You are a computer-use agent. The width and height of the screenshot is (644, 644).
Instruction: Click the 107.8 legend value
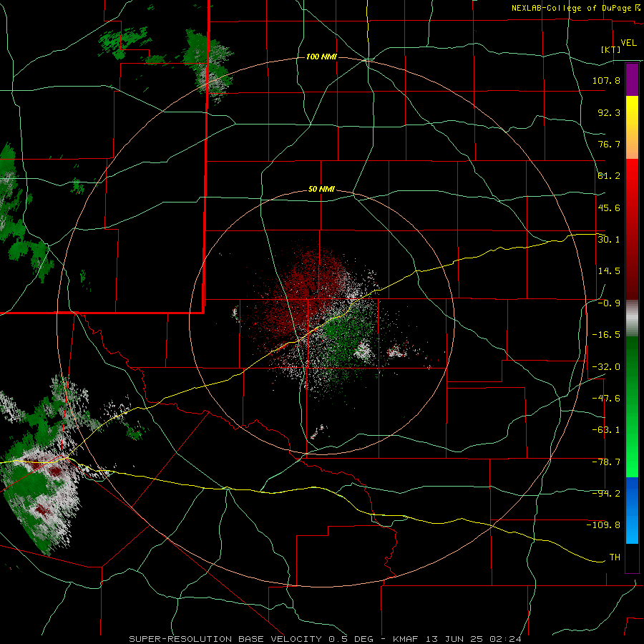[x=606, y=80]
